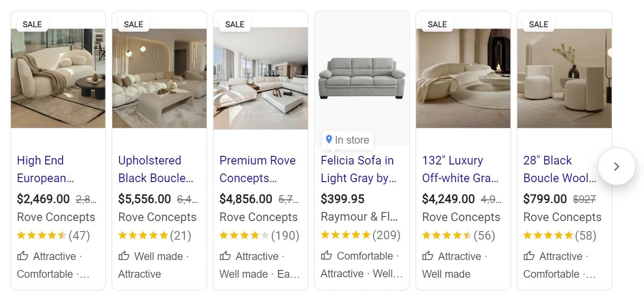Click the thumbs-up icon under Premium Rove Concepts listing
644x299 pixels.
click(225, 256)
